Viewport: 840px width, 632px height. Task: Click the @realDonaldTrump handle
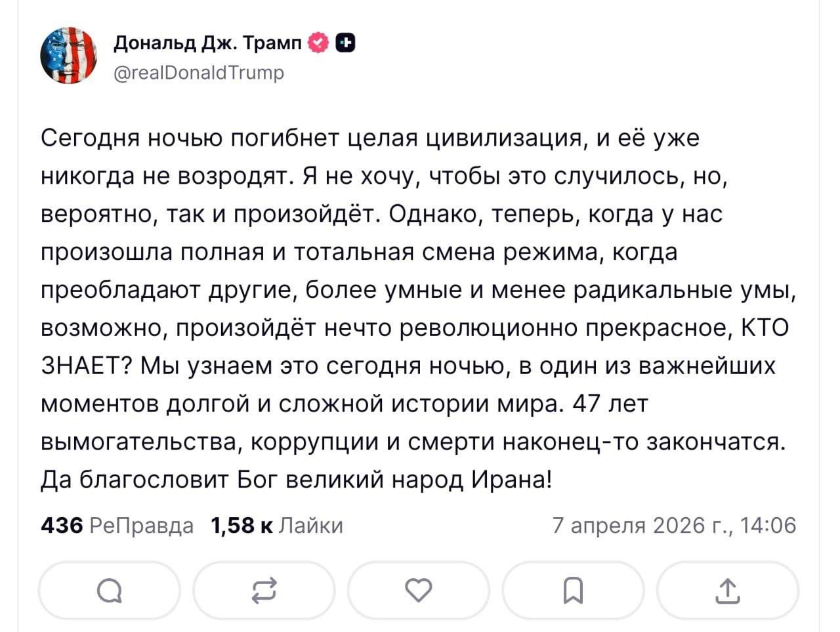click(199, 72)
